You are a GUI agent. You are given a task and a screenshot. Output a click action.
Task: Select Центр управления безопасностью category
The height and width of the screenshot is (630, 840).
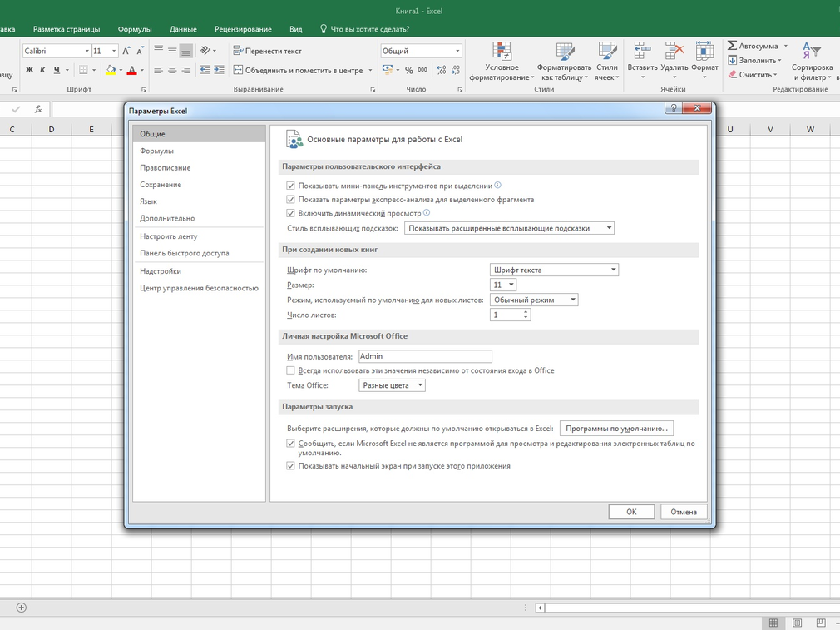point(199,288)
